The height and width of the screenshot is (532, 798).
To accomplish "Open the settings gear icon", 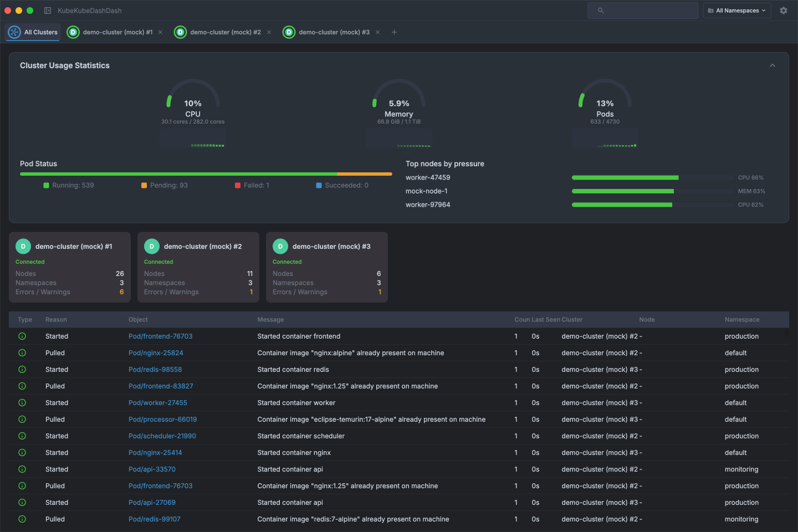I will coord(784,11).
